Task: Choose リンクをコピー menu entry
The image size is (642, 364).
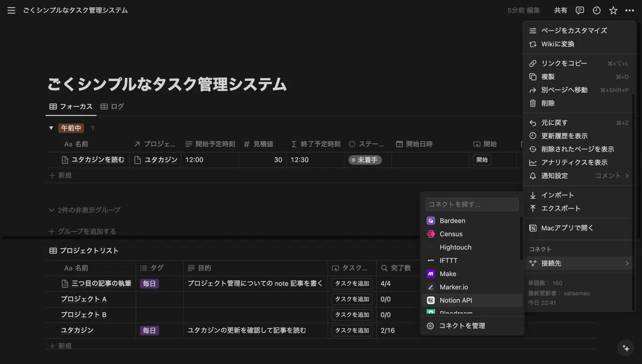Action: [579, 64]
